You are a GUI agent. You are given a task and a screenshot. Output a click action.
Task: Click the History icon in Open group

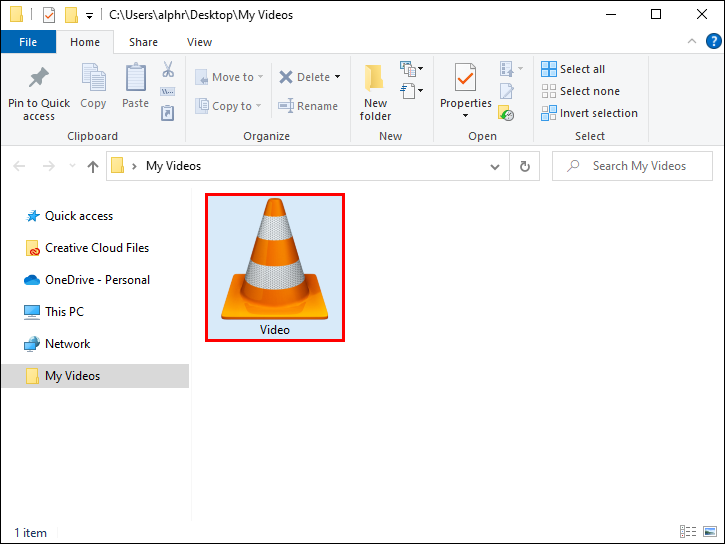[506, 113]
